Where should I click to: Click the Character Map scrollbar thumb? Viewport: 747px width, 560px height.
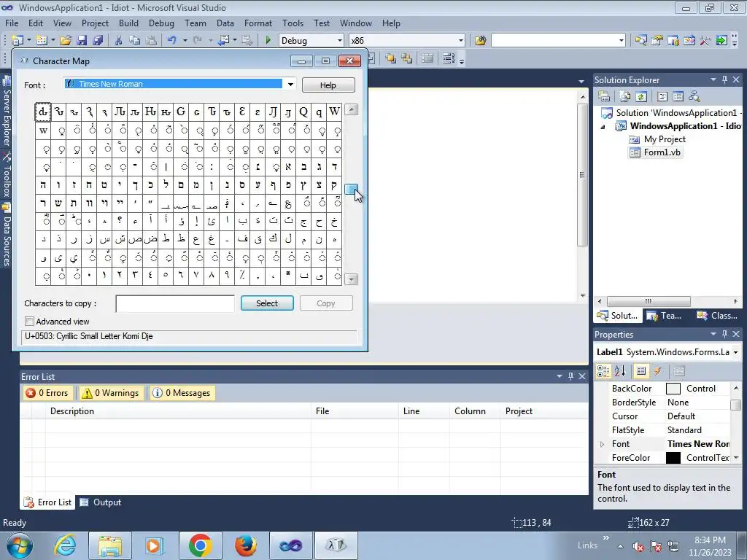point(351,189)
